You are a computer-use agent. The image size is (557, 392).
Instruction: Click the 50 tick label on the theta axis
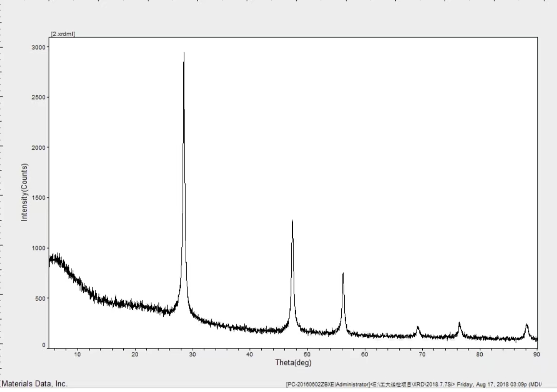click(307, 354)
